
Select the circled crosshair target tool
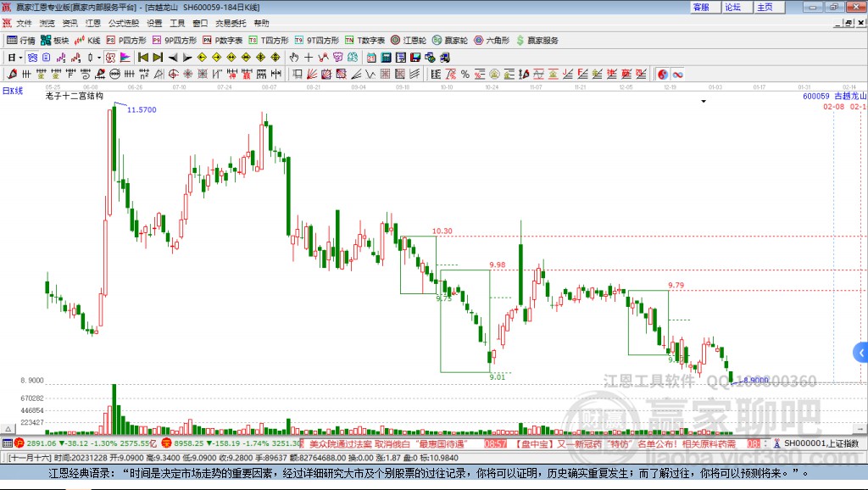[x=173, y=74]
